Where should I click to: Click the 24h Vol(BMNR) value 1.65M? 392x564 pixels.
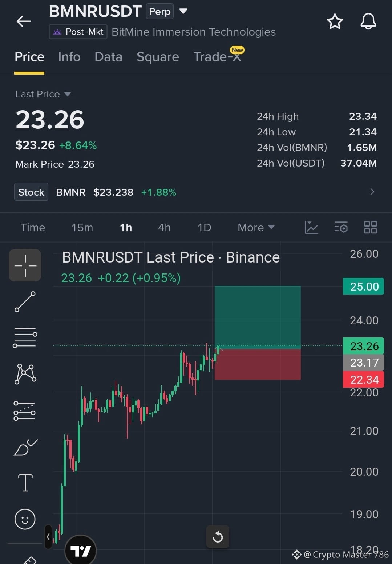click(362, 148)
